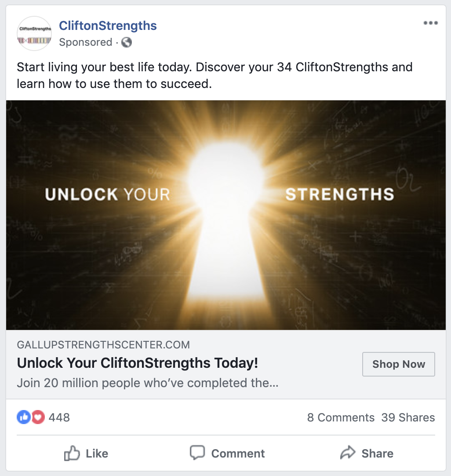The image size is (451, 476).
Task: Open the 8 Comments list
Action: pyautogui.click(x=341, y=417)
